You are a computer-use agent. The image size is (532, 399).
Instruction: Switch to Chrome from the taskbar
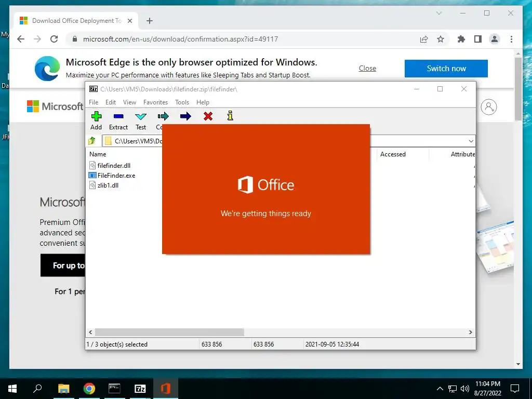point(89,389)
